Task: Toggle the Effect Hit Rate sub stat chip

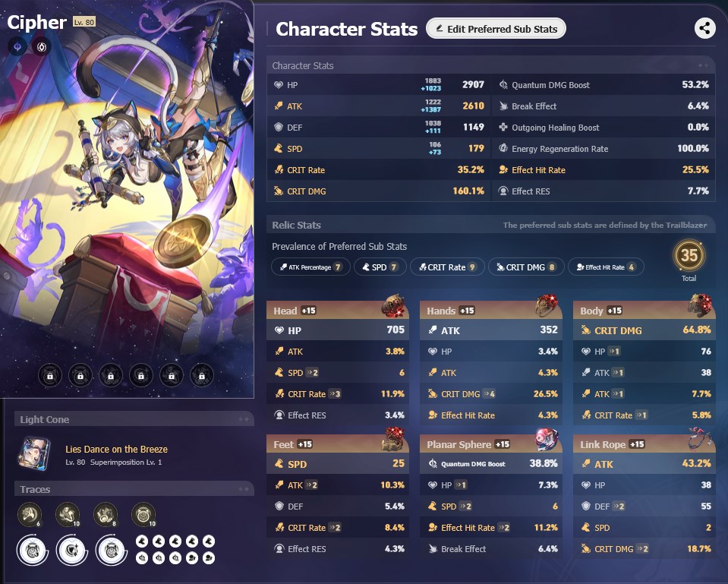Action: pyautogui.click(x=606, y=267)
